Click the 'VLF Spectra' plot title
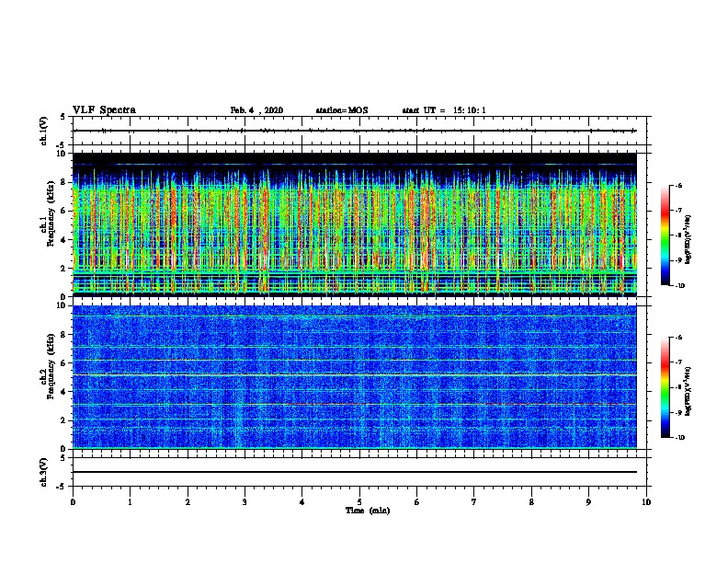This screenshot has height=563, width=728. [104, 110]
